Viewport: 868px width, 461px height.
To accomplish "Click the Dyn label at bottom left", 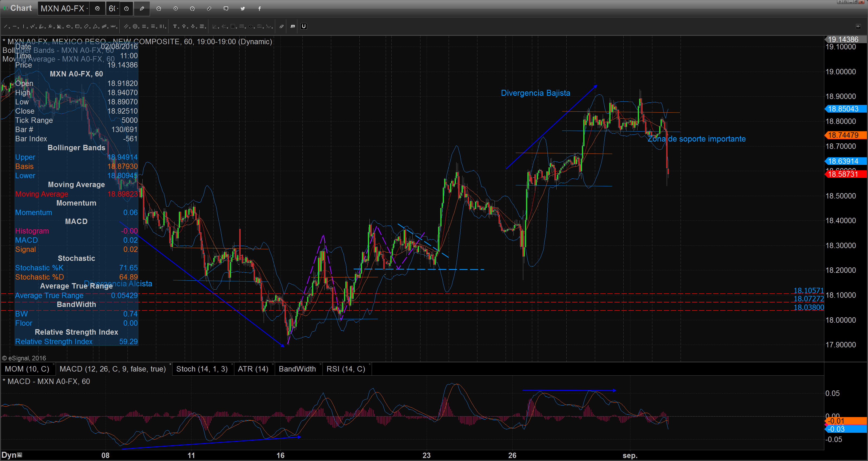I will coord(9,455).
